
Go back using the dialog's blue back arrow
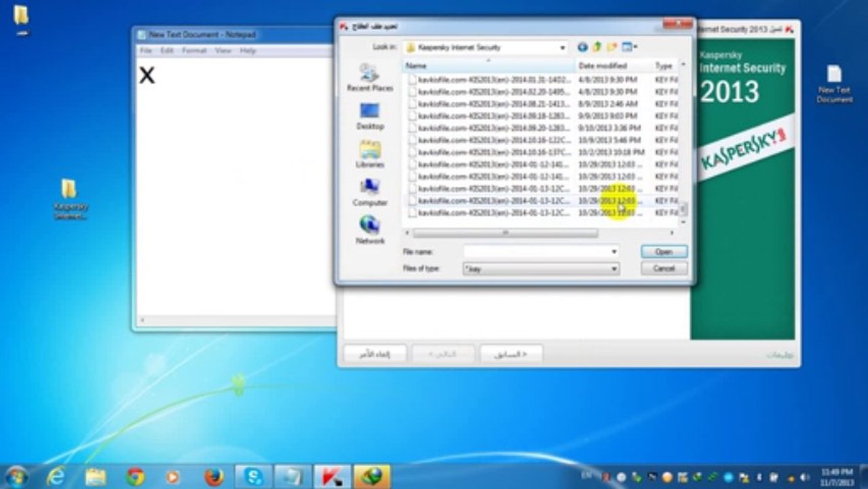(x=582, y=47)
